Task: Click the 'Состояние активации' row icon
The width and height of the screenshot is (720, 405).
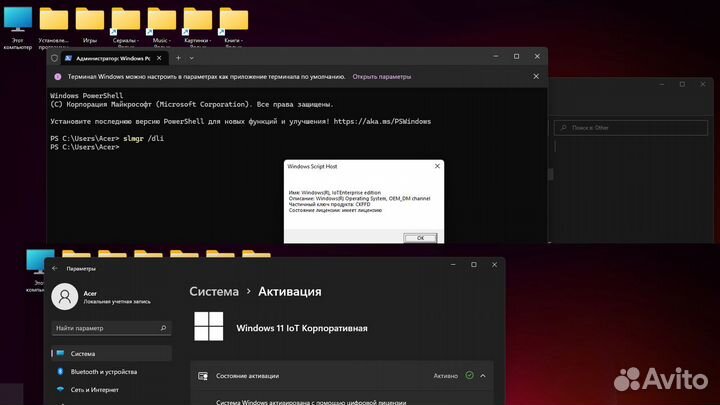Action: pos(203,376)
